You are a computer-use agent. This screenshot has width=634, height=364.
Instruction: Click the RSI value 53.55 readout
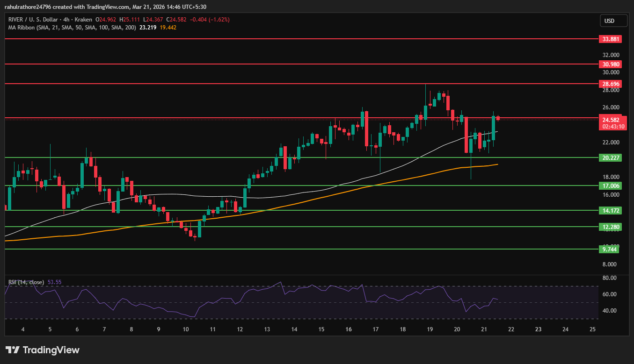tap(53, 282)
